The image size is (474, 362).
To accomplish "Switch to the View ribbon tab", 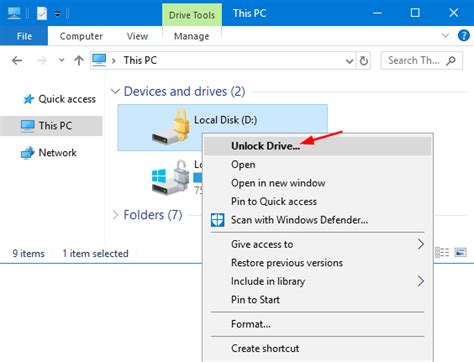I will 137,36.
